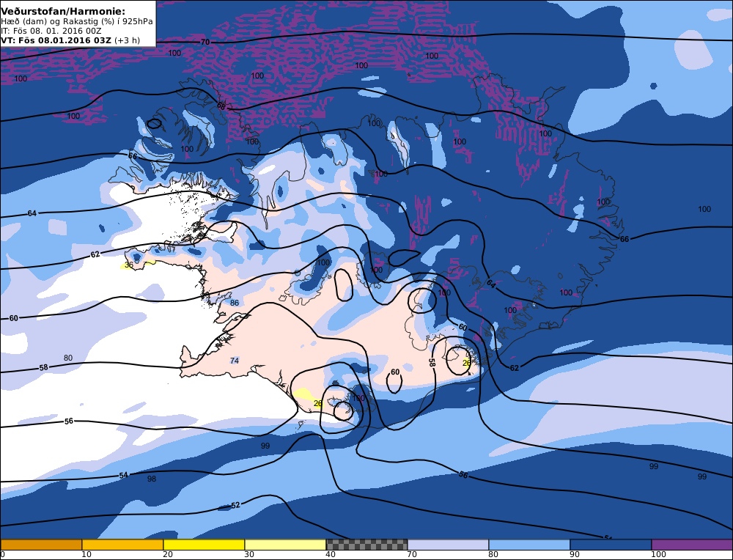
Task: Click the humidity value '36' on the map
Action: click(x=129, y=265)
